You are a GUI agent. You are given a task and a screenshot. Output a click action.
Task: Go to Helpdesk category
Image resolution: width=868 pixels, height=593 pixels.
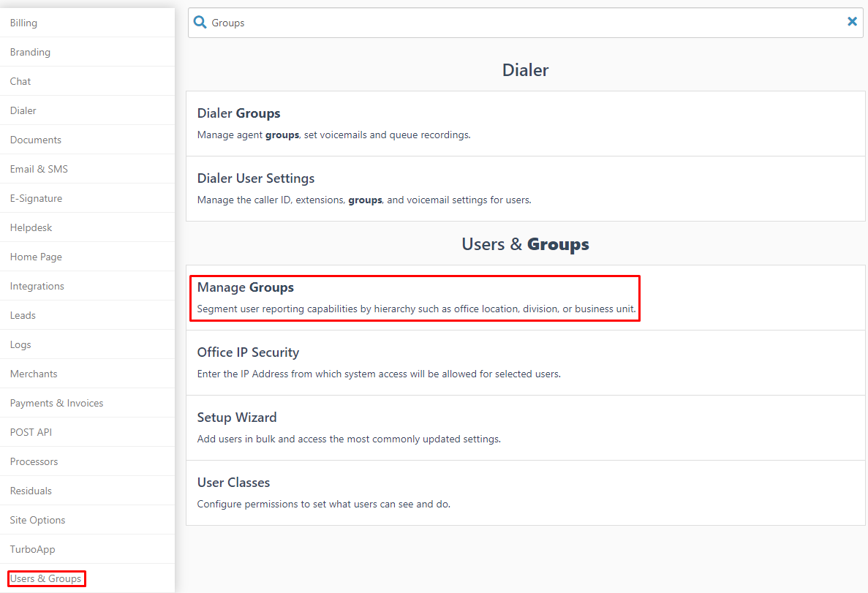[x=88, y=227]
